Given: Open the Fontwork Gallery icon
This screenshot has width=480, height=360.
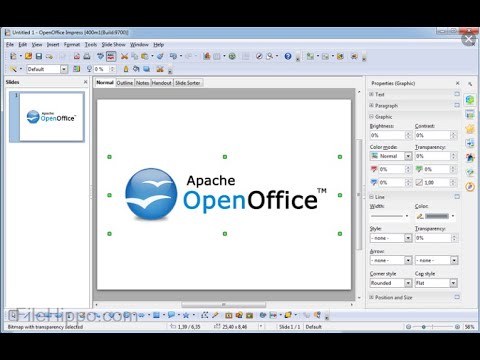Looking at the screenshot, I should click(x=229, y=315).
